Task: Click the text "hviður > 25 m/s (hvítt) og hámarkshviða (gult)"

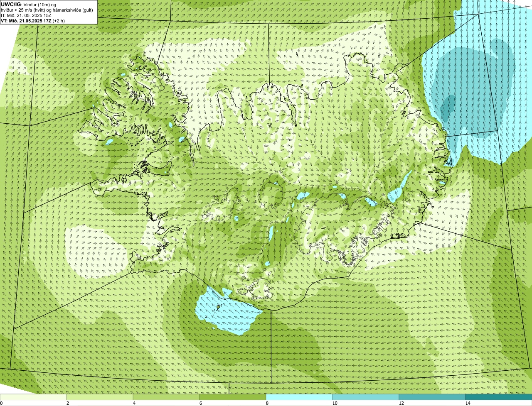Action: 47,10
